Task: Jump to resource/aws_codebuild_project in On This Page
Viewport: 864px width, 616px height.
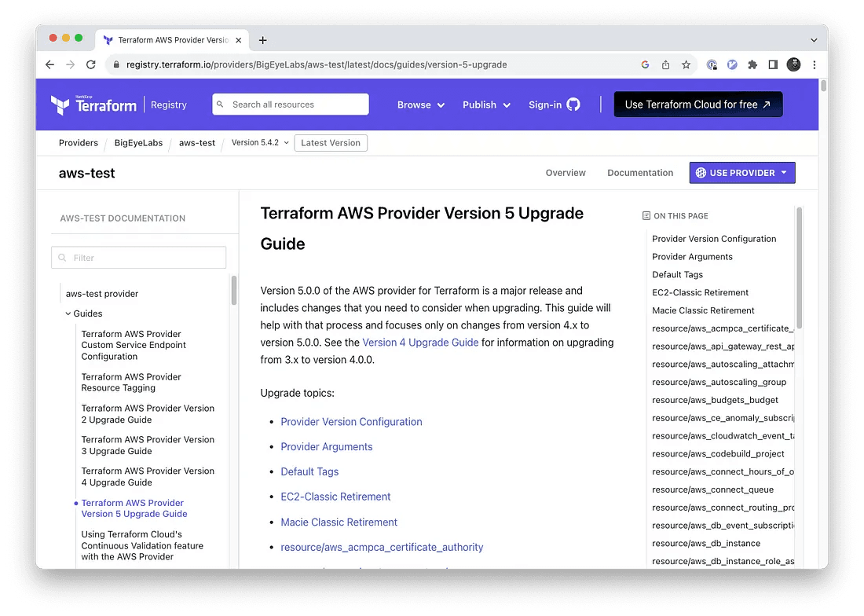Action: pyautogui.click(x=718, y=453)
